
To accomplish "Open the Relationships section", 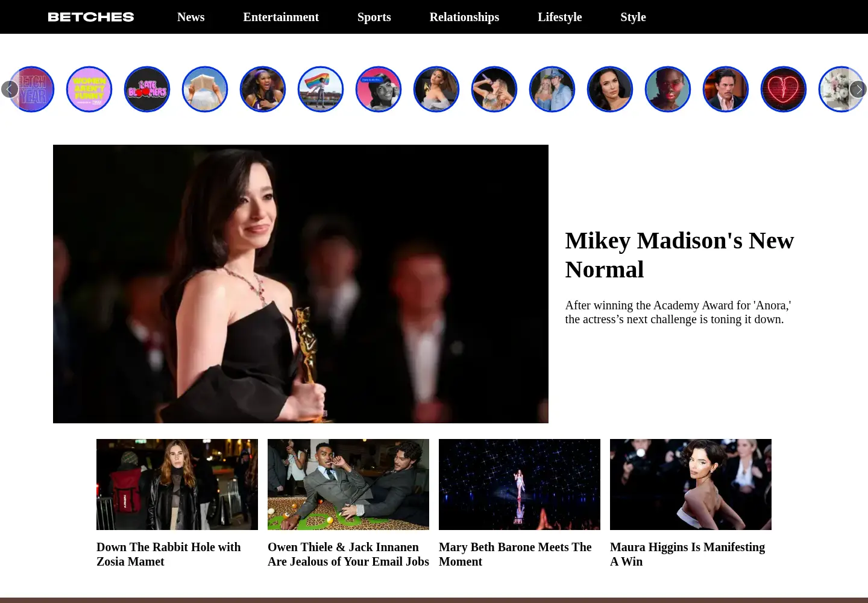I will tap(464, 17).
